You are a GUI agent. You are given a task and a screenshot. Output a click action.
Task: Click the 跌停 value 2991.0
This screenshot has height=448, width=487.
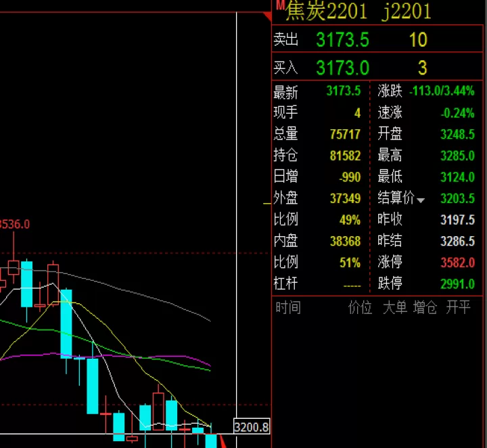(457, 284)
